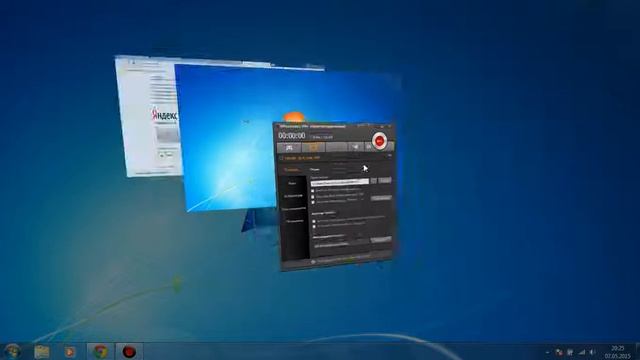Viewport: 640px width, 360px height.
Task: Toggle first checkbox in the second options group
Action: [314, 221]
